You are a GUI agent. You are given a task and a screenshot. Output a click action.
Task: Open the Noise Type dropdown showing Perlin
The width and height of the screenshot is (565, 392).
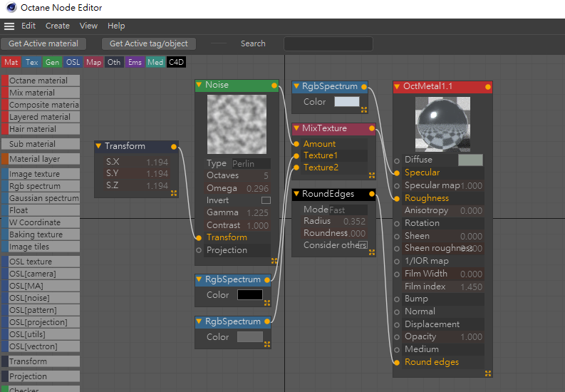pos(251,164)
